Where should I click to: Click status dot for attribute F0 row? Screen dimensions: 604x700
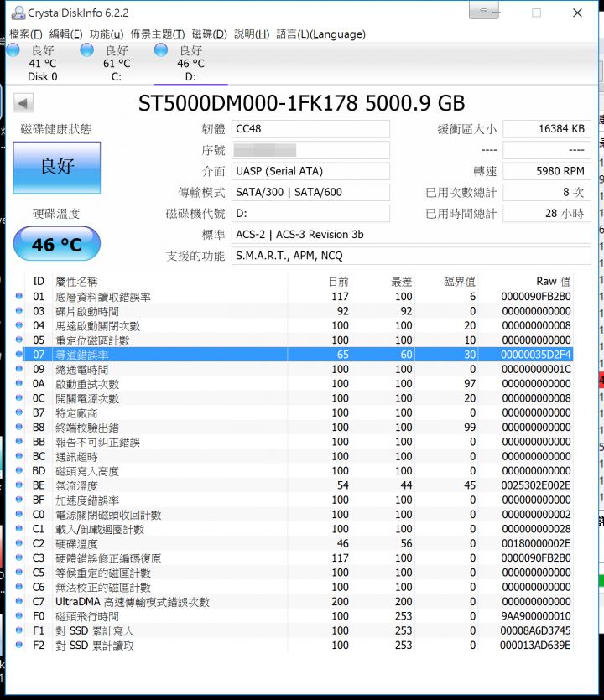click(x=18, y=615)
